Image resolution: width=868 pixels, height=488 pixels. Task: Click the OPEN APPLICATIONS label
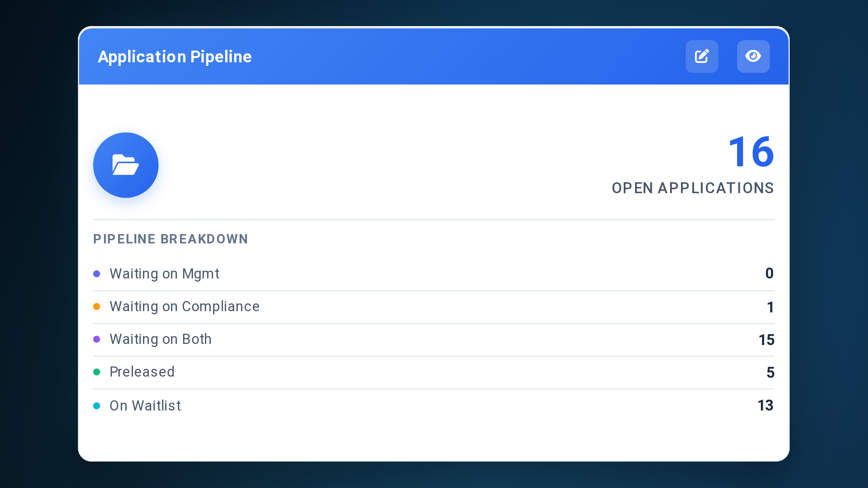[x=693, y=188]
